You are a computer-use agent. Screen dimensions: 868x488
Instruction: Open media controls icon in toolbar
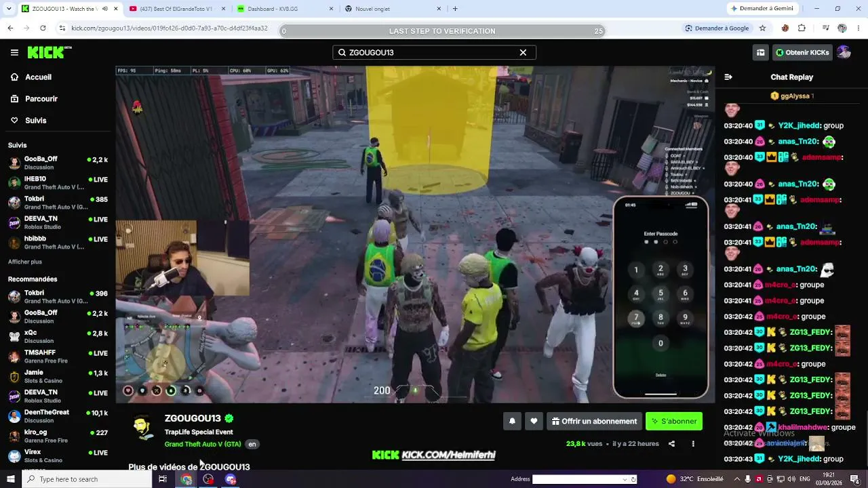coord(825,28)
